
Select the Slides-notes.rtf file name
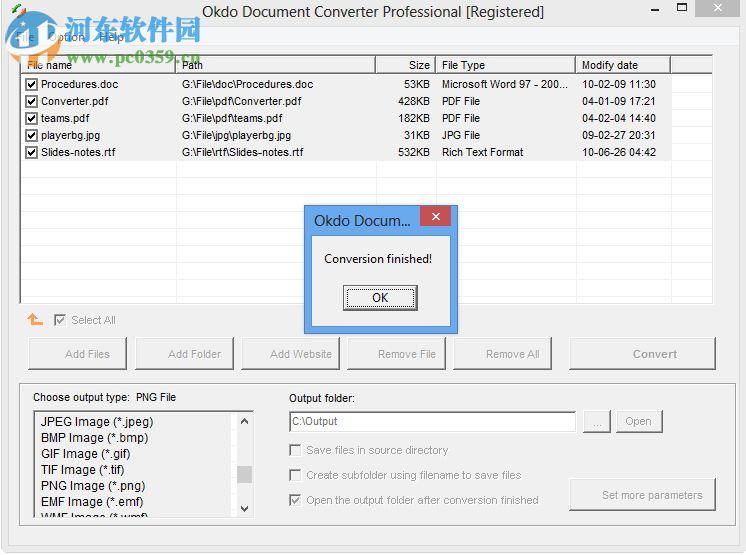[78, 153]
